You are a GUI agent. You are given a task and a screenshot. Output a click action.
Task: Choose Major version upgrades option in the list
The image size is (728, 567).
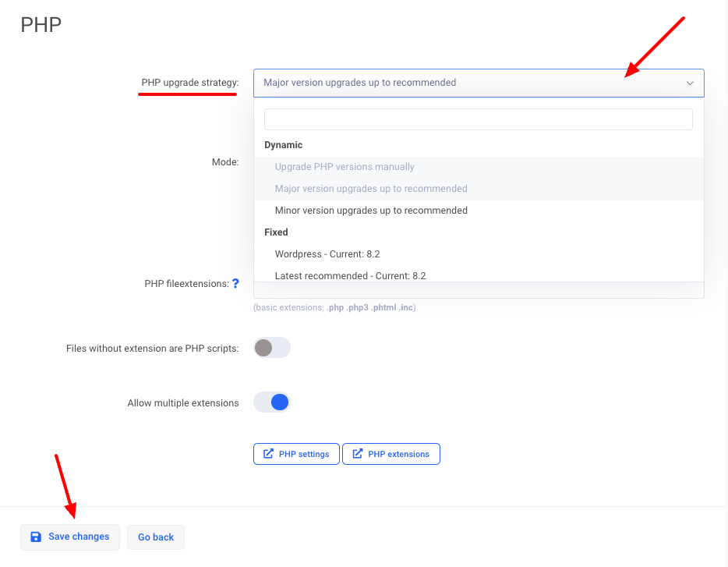(x=371, y=189)
